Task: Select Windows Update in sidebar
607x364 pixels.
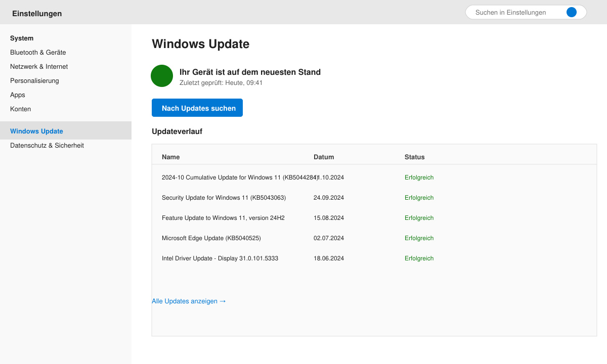Action: point(66,130)
